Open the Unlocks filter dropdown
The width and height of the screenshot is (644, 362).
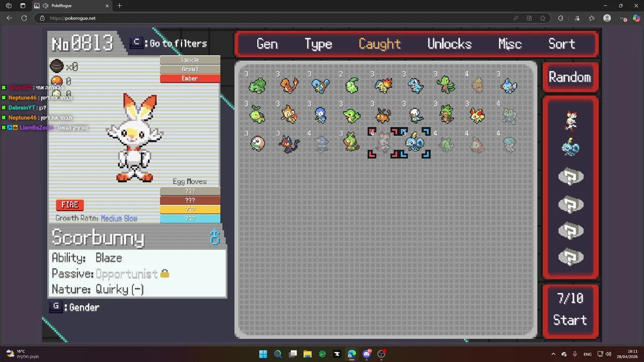pos(449,44)
